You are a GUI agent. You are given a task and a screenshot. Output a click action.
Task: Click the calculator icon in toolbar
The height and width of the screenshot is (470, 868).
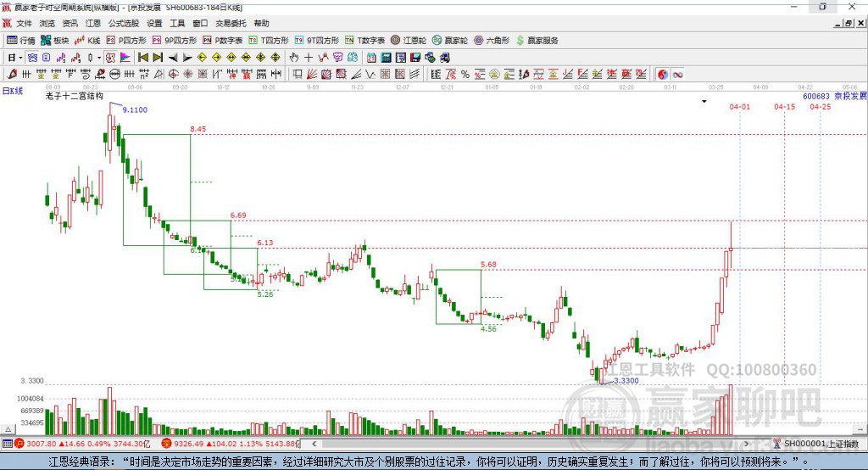coord(387,58)
